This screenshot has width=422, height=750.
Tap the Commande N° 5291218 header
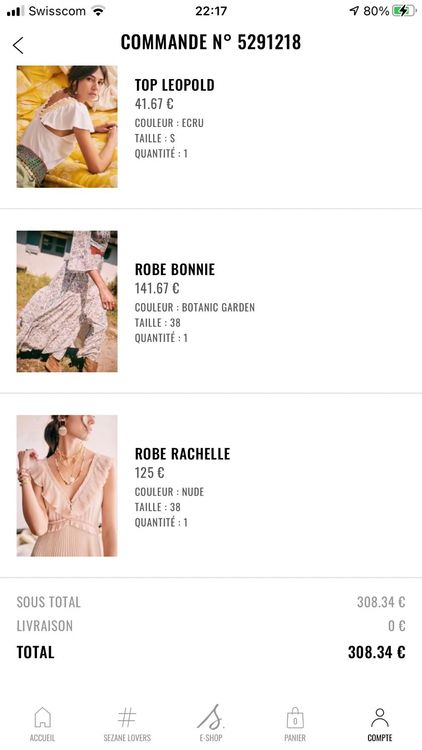click(211, 42)
